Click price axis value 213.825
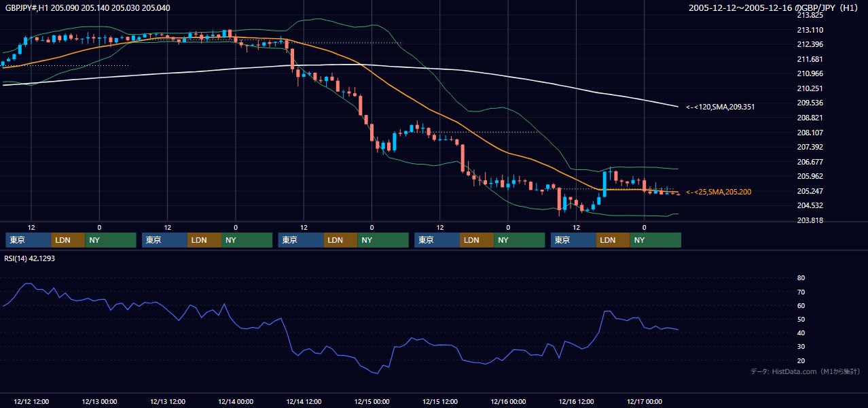Screen dimensions: 868x408 click(x=810, y=15)
